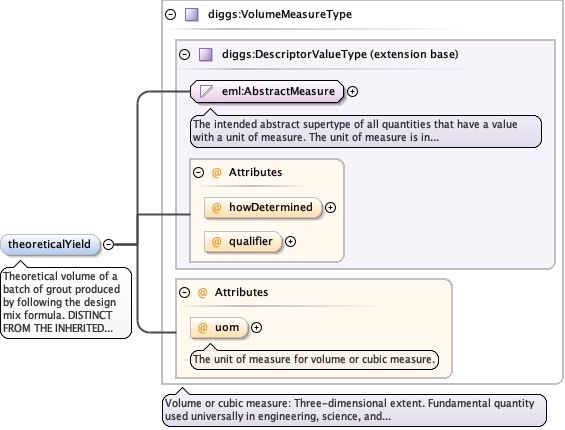
Task: Select the uom attribute node
Action: [219, 328]
